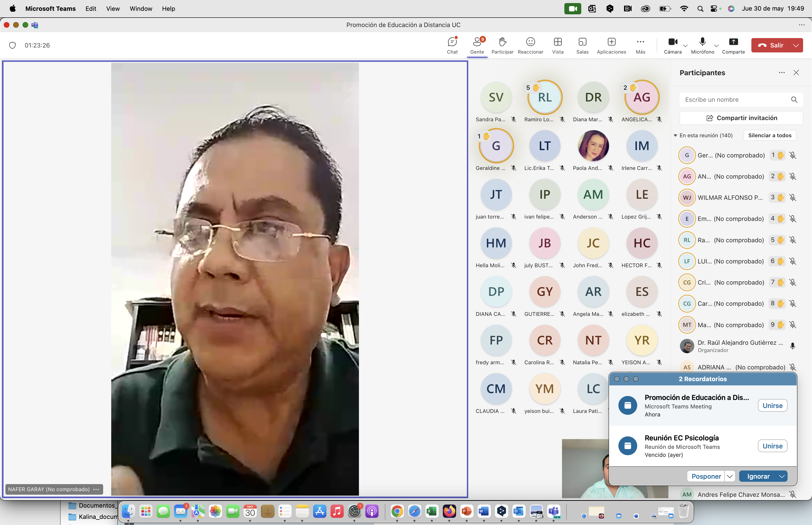
Task: Open Salas breakout rooms
Action: [x=582, y=45]
